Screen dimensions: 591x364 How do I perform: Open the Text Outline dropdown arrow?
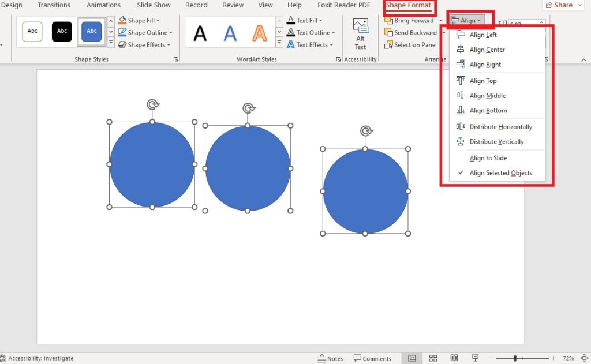[332, 32]
